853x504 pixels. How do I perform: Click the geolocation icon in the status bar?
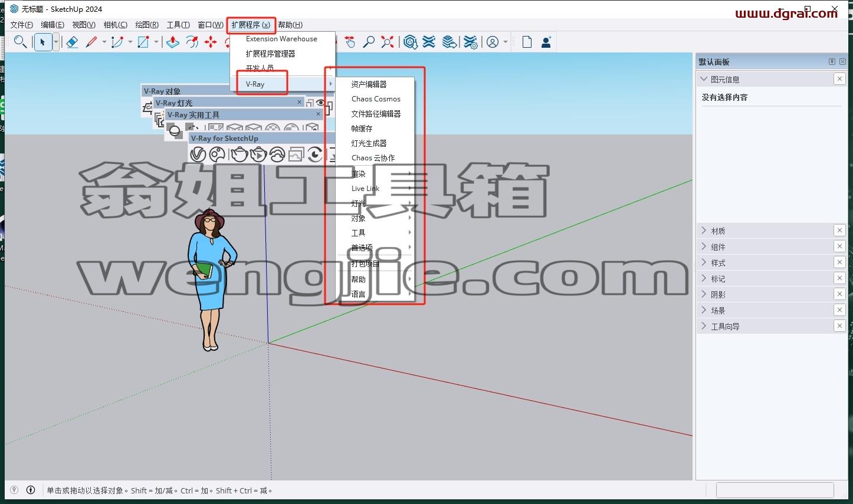(x=15, y=490)
